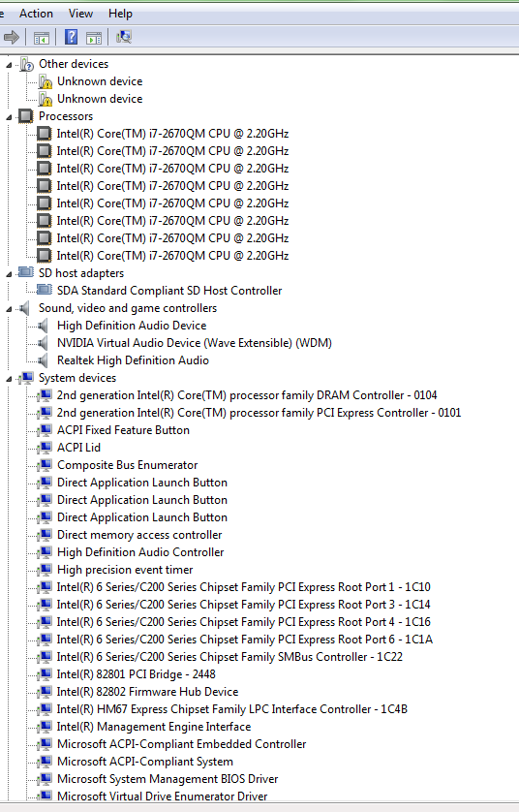Viewport: 519px width, 812px height.
Task: Select Intel(R) Management Engine Interface
Action: click(x=154, y=727)
